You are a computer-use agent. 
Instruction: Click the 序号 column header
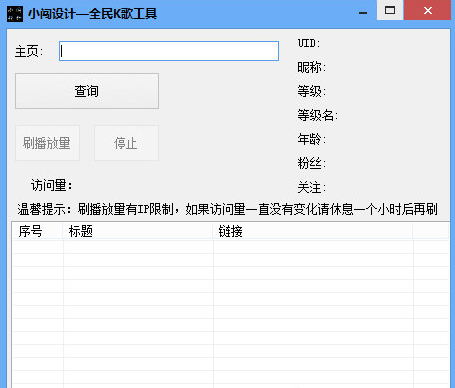pos(38,231)
